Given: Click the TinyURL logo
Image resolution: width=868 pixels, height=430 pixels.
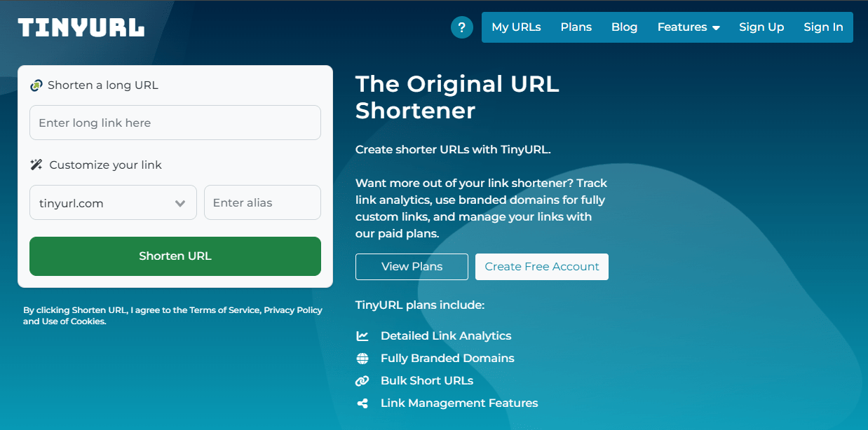Looking at the screenshot, I should pyautogui.click(x=81, y=27).
